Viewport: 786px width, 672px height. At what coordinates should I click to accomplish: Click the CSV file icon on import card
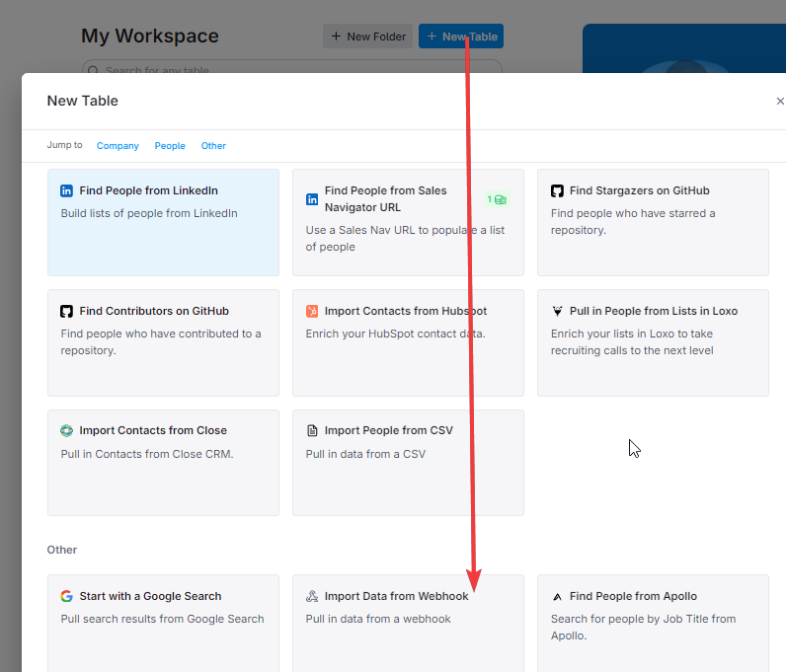312,431
